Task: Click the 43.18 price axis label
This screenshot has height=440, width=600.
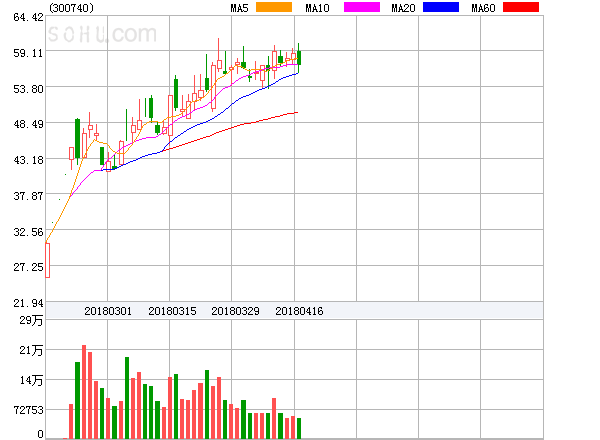Action: (28, 160)
